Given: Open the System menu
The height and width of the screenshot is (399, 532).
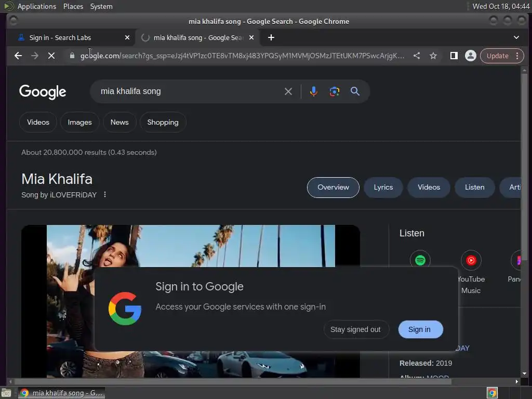Looking at the screenshot, I should point(101,6).
